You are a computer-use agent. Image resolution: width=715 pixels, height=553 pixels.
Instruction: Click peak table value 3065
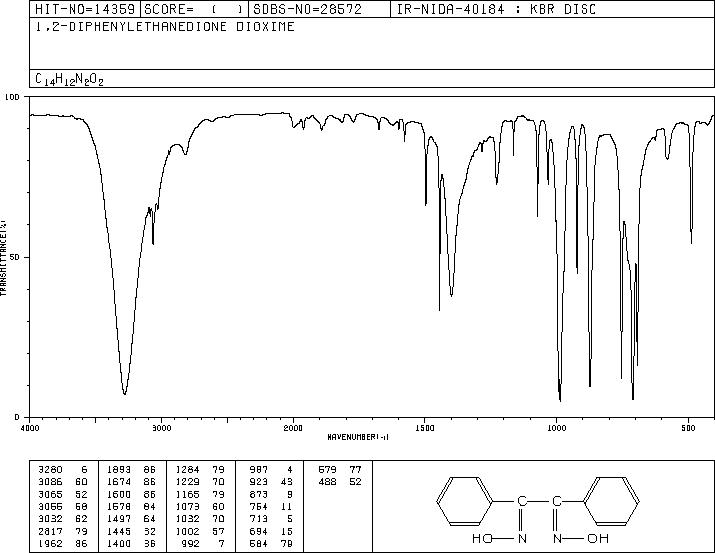pos(50,494)
